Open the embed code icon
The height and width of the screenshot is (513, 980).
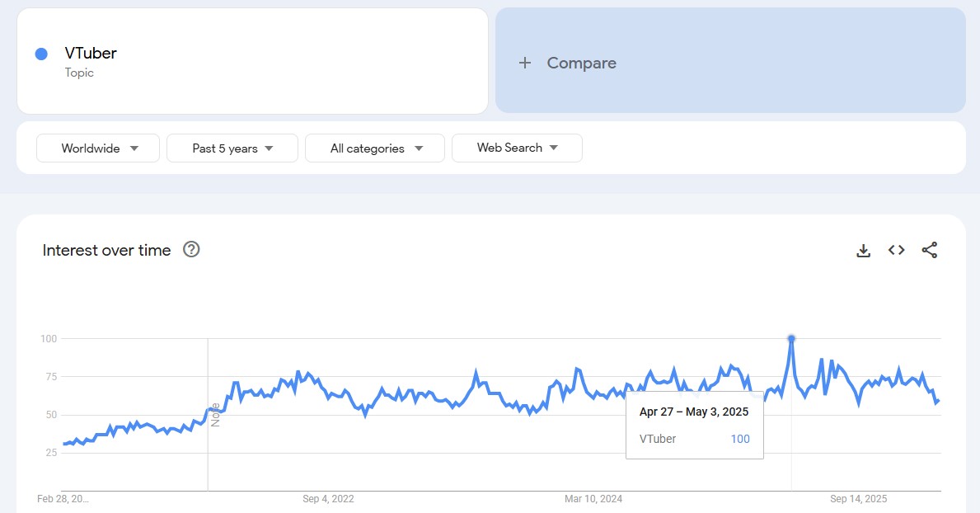(x=896, y=250)
